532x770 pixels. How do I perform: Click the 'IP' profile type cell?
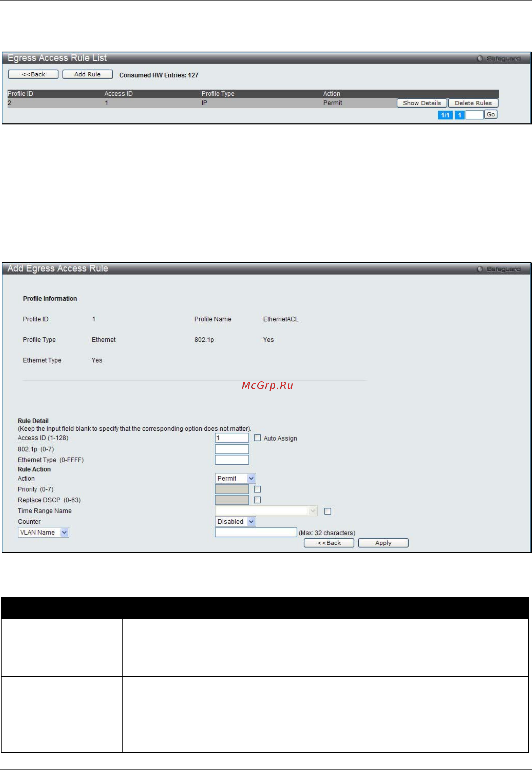tap(204, 103)
